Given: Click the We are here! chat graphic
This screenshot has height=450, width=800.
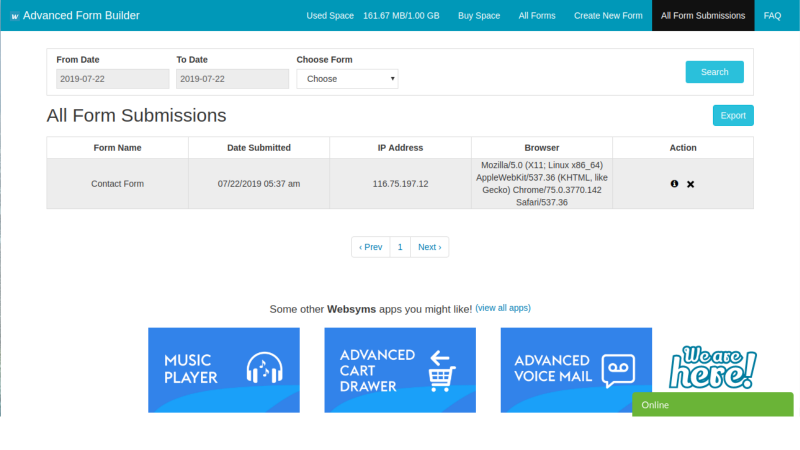Looking at the screenshot, I should click(713, 367).
